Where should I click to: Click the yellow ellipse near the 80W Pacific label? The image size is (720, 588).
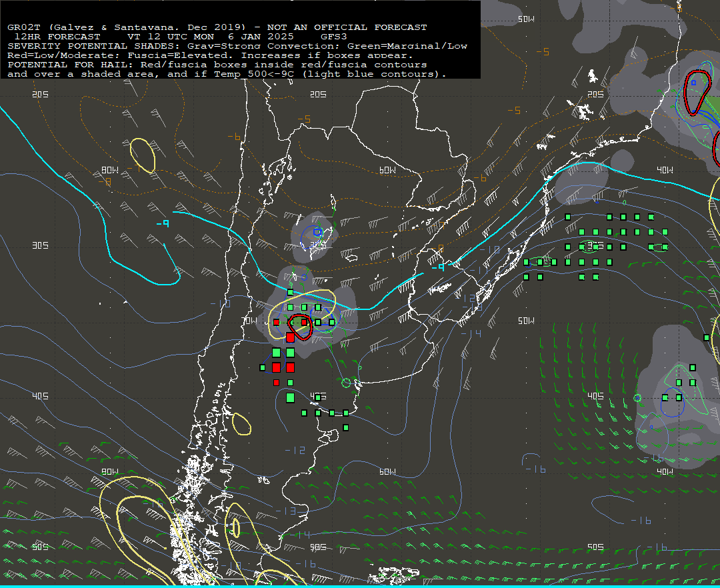[143, 155]
